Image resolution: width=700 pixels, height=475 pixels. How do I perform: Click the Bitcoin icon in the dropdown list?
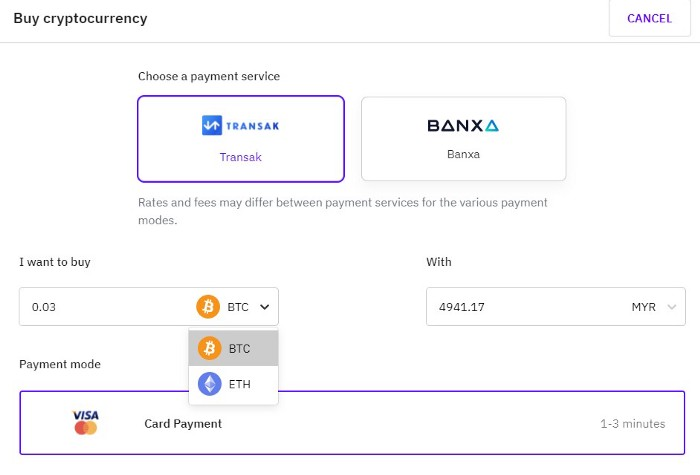coord(209,348)
